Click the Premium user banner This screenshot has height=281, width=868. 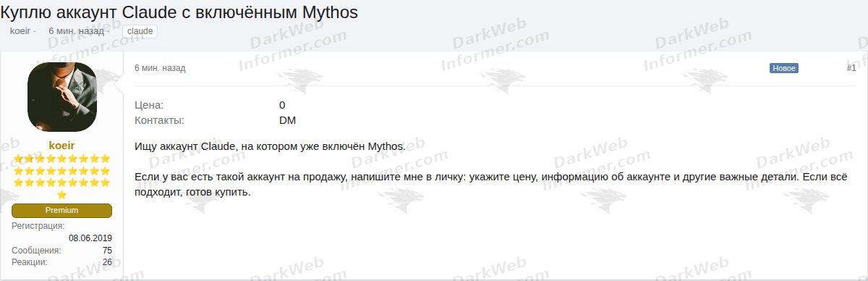click(61, 210)
